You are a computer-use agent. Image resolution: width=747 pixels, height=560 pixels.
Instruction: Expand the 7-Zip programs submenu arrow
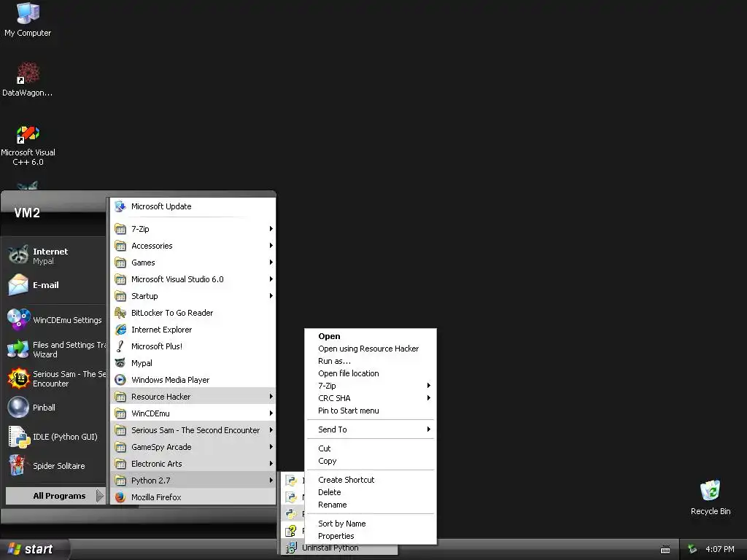pyautogui.click(x=271, y=229)
